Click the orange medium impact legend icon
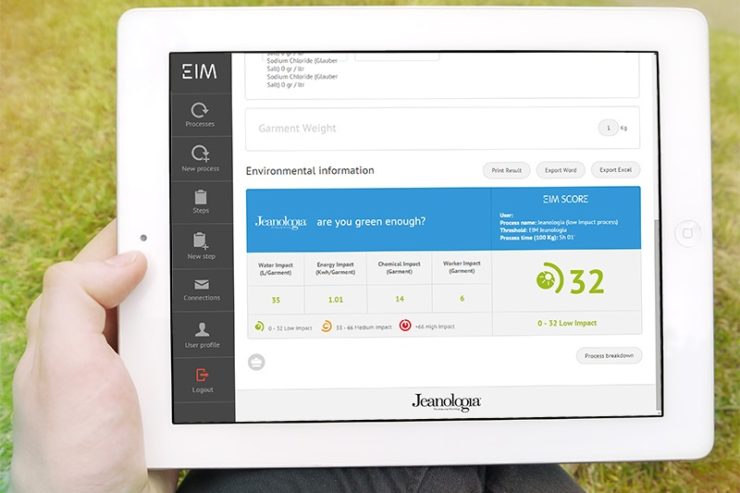Image resolution: width=740 pixels, height=493 pixels. 326,326
